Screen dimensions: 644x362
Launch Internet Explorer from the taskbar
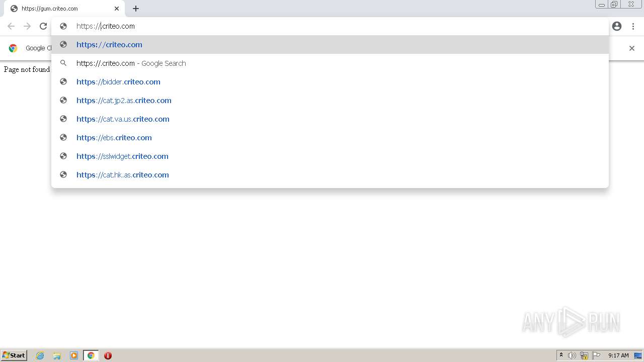[40, 355]
